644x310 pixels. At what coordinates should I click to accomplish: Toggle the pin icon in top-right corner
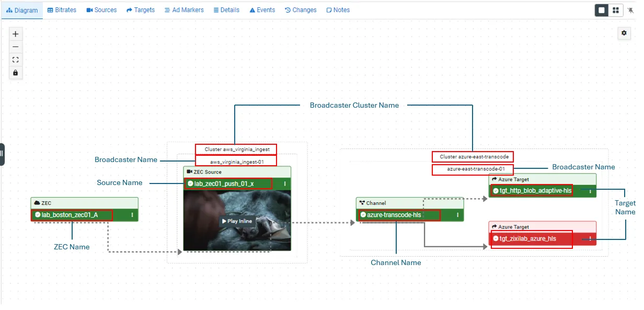[630, 10]
